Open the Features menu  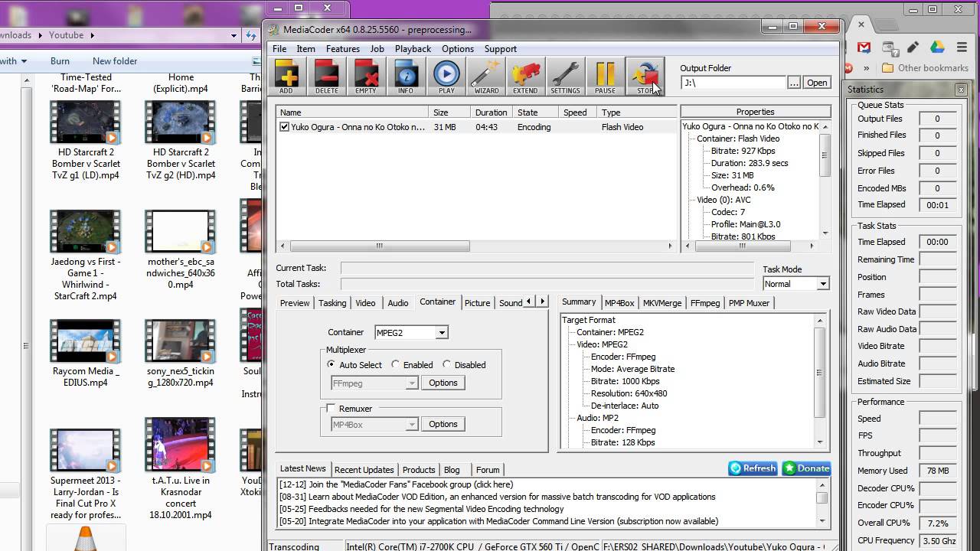(x=342, y=49)
